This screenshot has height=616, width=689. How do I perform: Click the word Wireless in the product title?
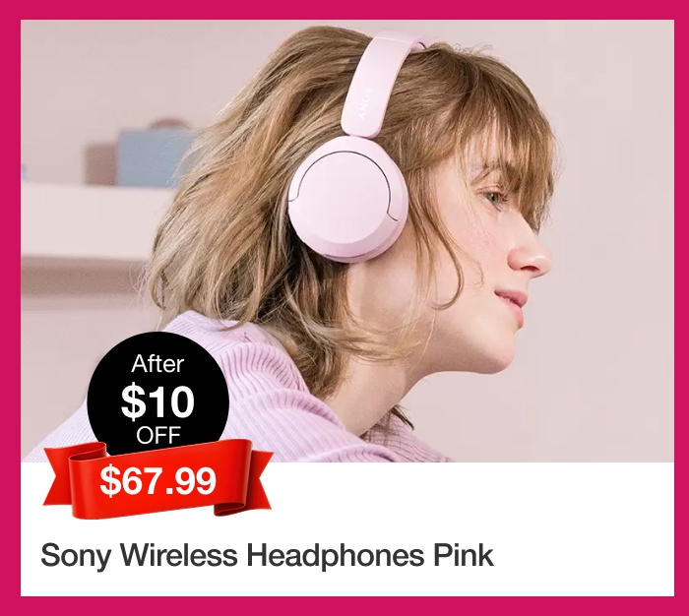coord(179,554)
